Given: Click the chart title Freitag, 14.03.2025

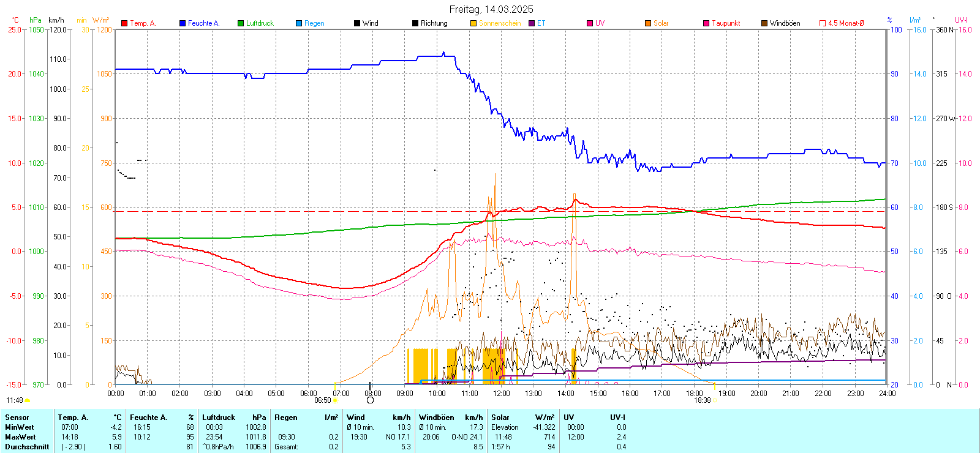Looking at the screenshot, I should tap(491, 9).
